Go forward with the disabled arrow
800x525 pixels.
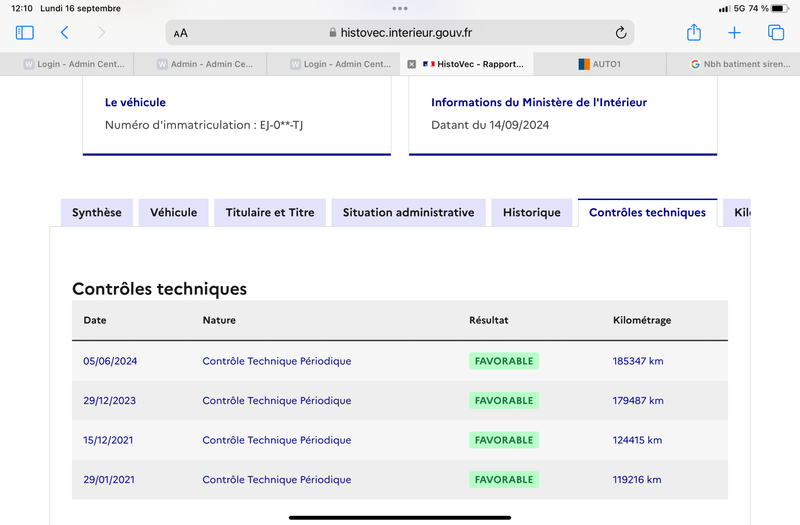[101, 33]
